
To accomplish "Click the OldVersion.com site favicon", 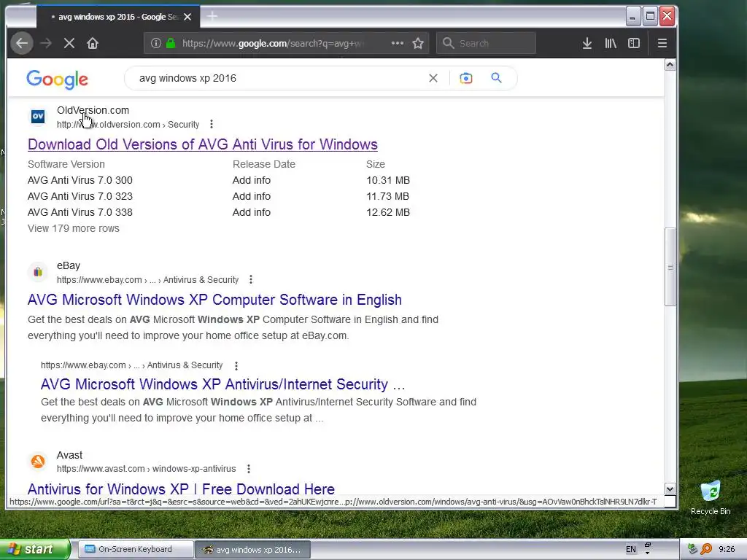I will tap(38, 116).
